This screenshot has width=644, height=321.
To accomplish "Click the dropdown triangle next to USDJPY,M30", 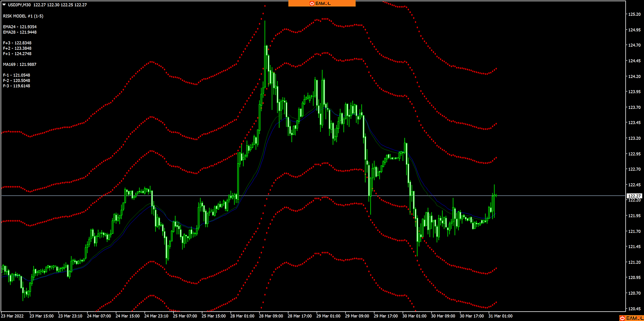I will point(4,5).
